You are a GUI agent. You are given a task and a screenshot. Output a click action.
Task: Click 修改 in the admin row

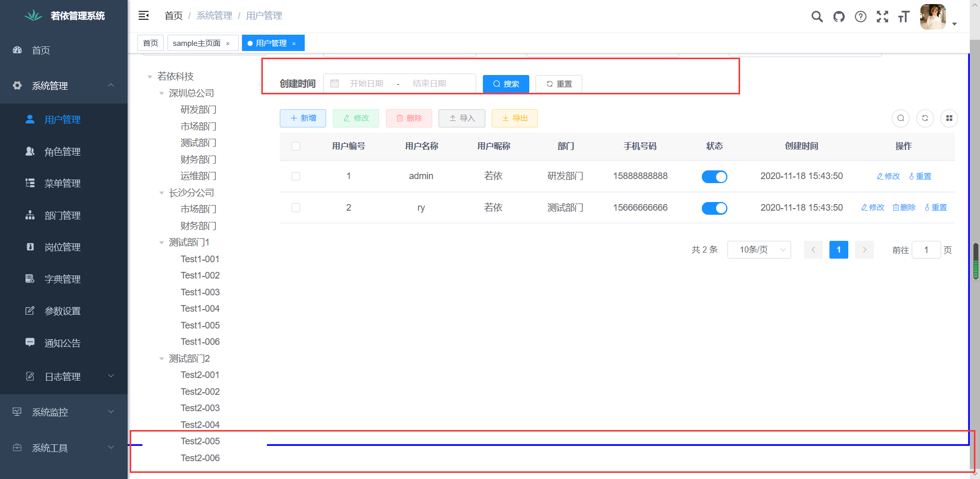[x=888, y=177]
